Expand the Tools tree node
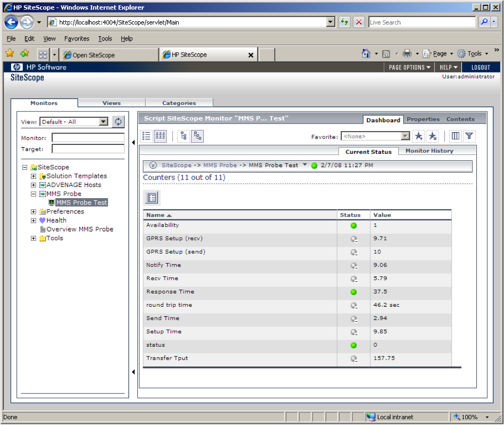This screenshot has width=504, height=425. [33, 239]
